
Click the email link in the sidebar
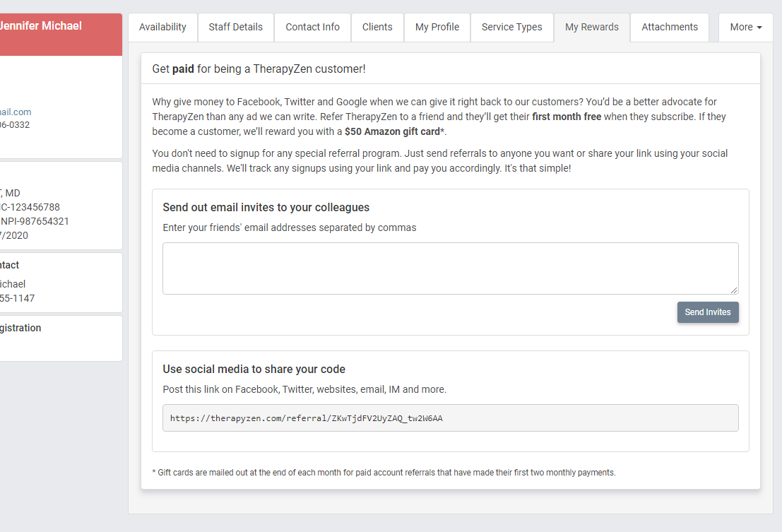pyautogui.click(x=16, y=112)
